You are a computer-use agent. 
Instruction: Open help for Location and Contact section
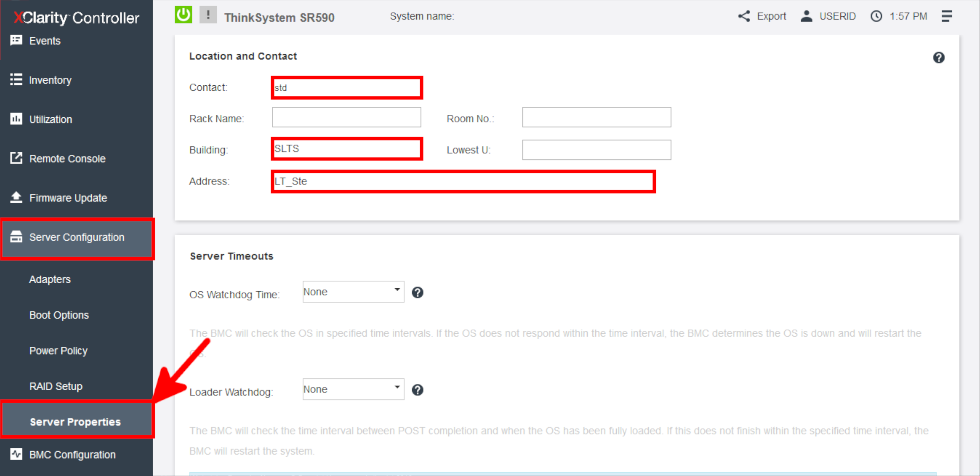939,57
